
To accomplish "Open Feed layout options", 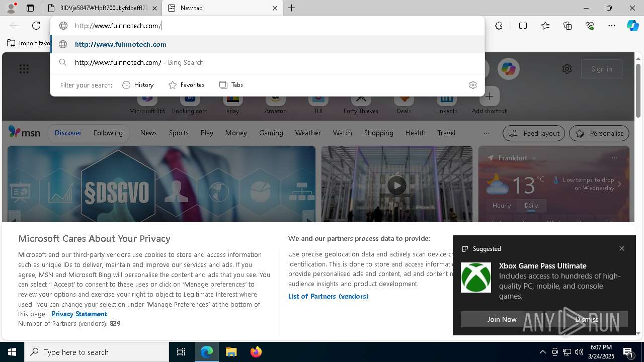I will 534,133.
